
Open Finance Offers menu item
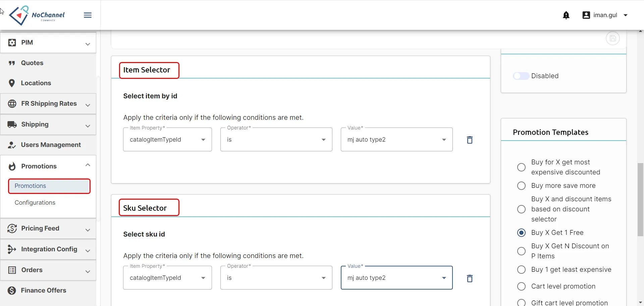click(48, 291)
